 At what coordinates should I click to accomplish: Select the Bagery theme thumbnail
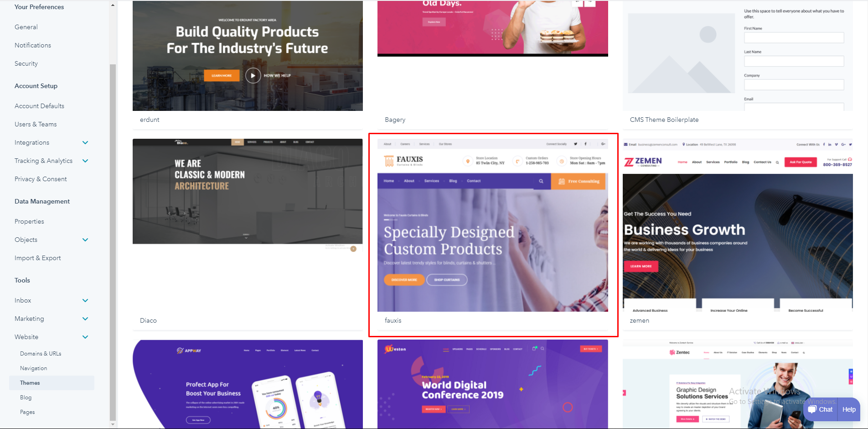point(493,28)
